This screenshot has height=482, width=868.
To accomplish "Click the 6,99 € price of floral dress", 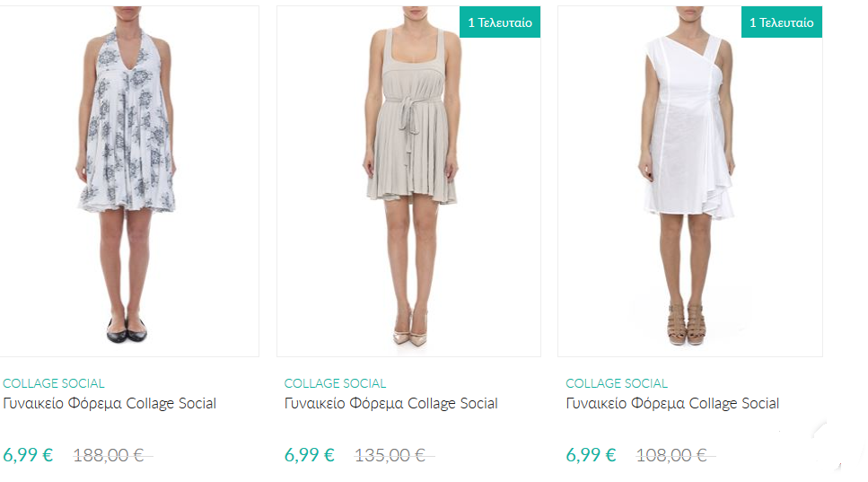I will (28, 455).
